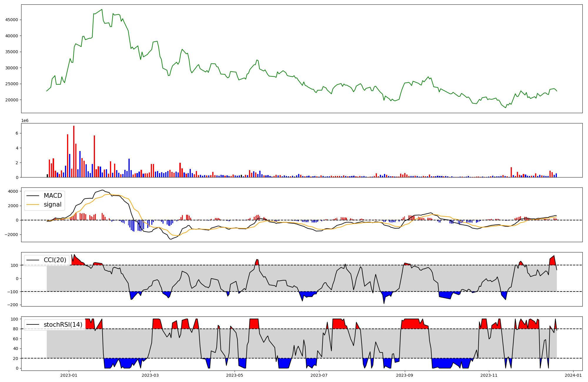Click the 80 tick on stochRSI axis
Screen dimensions: 588x382
pyautogui.click(x=15, y=329)
